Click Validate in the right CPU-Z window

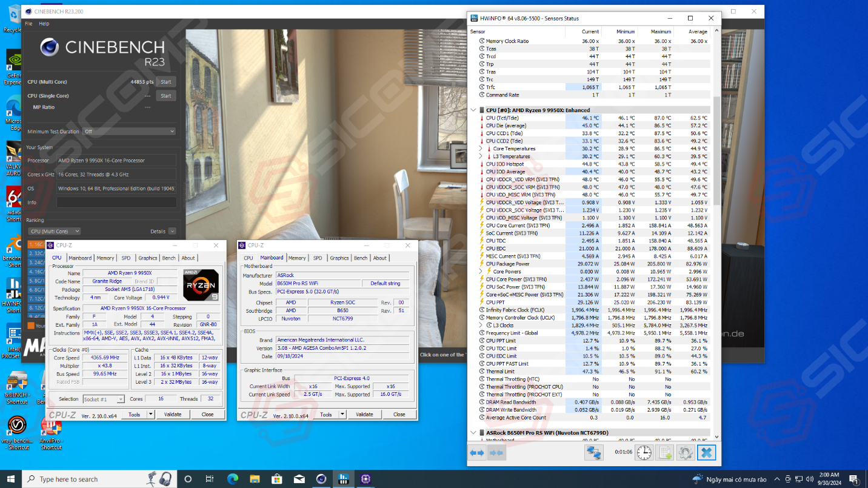364,415
